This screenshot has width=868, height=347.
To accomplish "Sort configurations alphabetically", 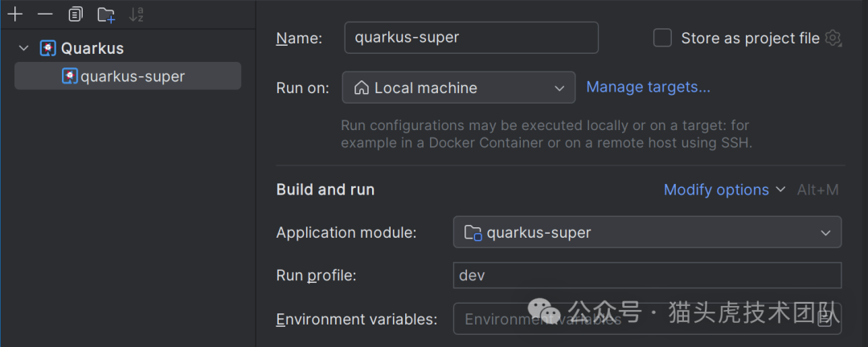I will (136, 14).
